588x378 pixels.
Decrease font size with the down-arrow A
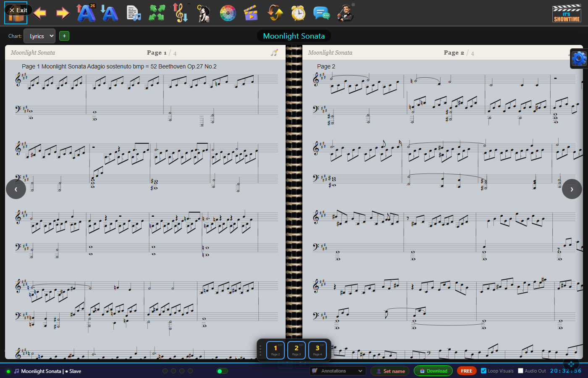pyautogui.click(x=109, y=13)
